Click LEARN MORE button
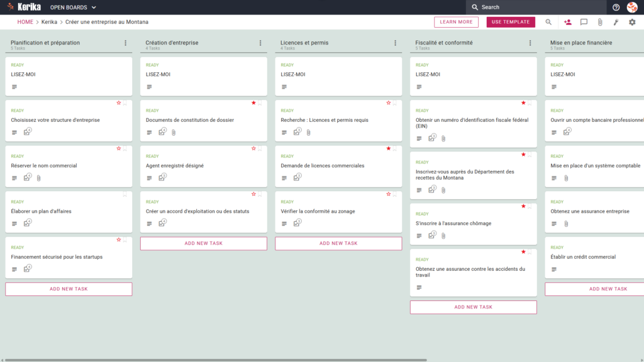644x362 pixels. point(457,22)
